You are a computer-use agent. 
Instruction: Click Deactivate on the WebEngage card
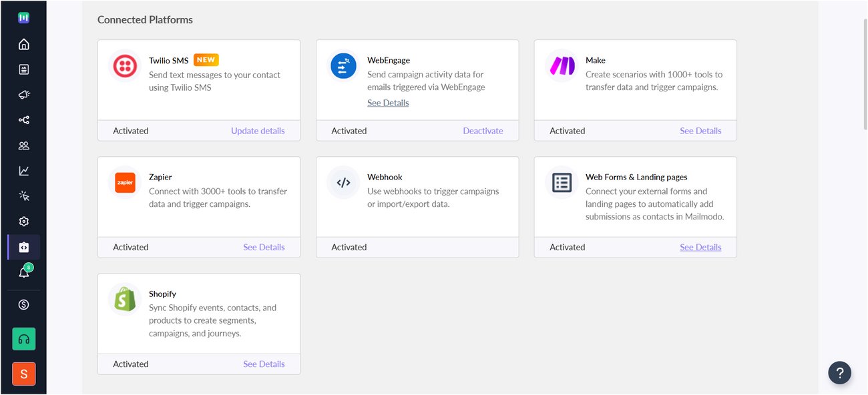483,131
